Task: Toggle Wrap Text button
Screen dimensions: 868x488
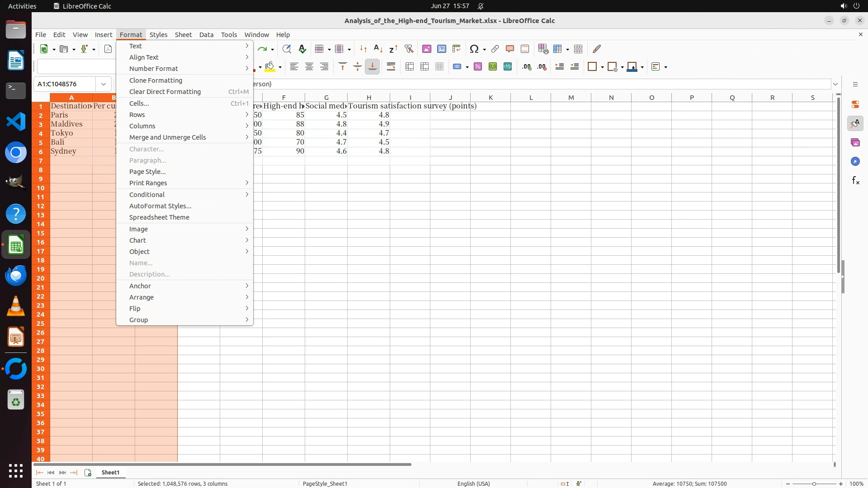Action: point(391,67)
